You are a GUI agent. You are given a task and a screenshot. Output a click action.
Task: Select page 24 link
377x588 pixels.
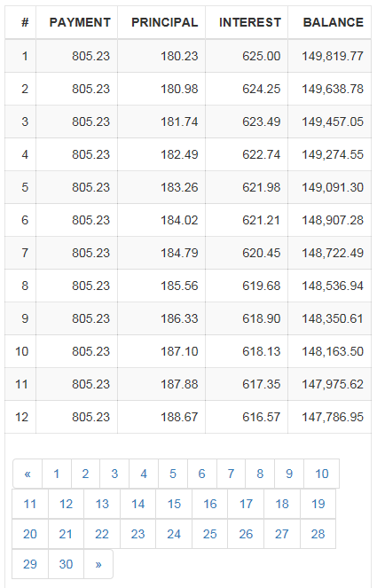(174, 534)
